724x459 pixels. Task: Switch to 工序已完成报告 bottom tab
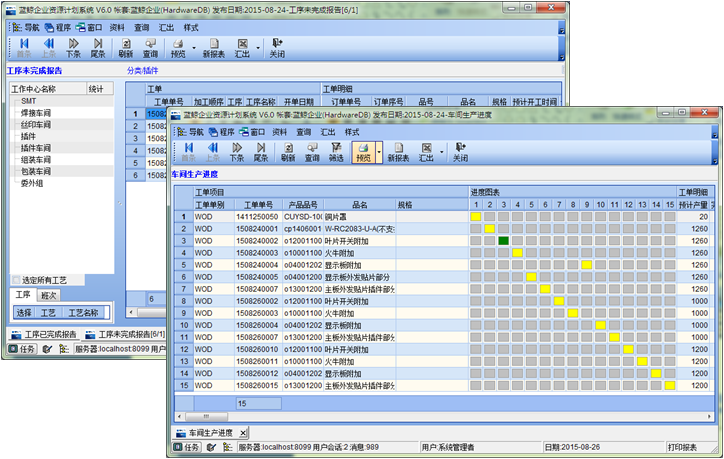[44, 334]
